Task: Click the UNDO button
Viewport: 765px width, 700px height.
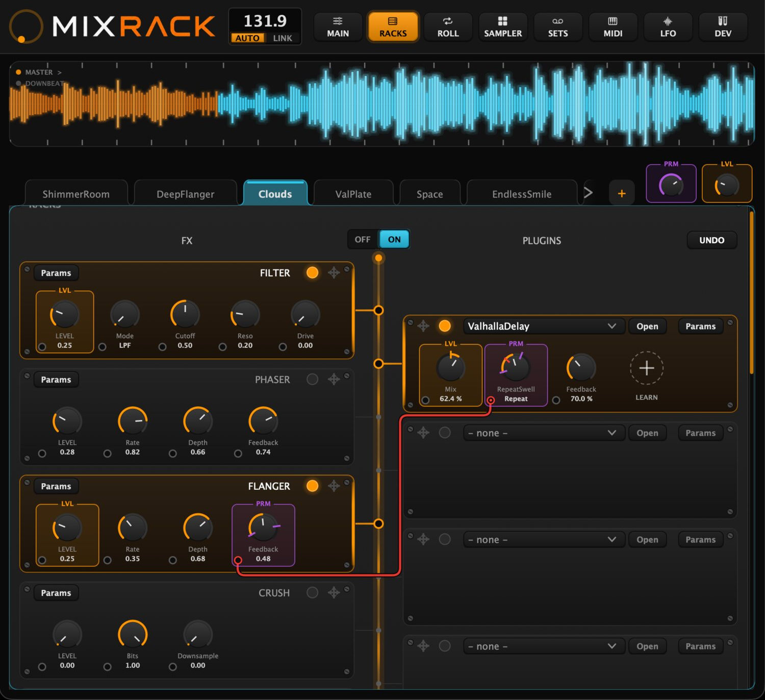Action: [x=712, y=240]
